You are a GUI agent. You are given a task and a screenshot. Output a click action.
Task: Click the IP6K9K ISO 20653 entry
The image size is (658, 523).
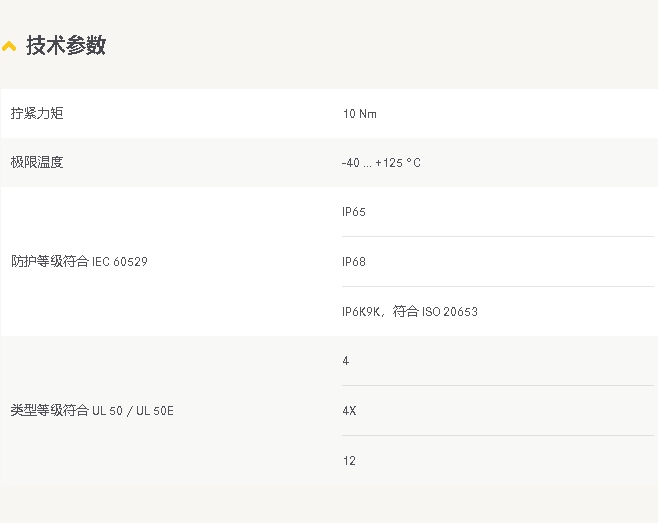[x=410, y=311]
